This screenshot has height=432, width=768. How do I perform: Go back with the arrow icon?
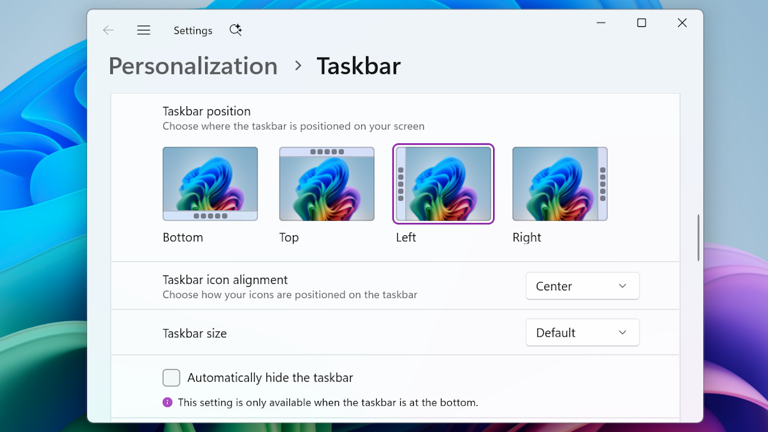tap(108, 30)
